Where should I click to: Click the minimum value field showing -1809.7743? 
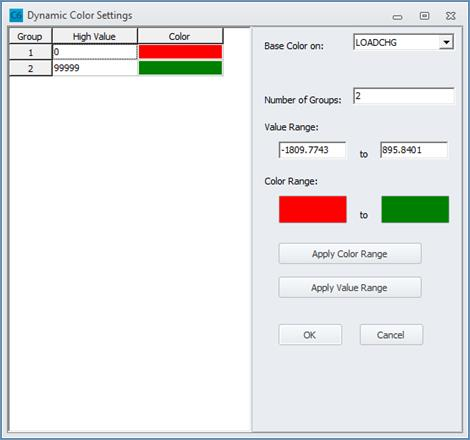pyautogui.click(x=312, y=150)
